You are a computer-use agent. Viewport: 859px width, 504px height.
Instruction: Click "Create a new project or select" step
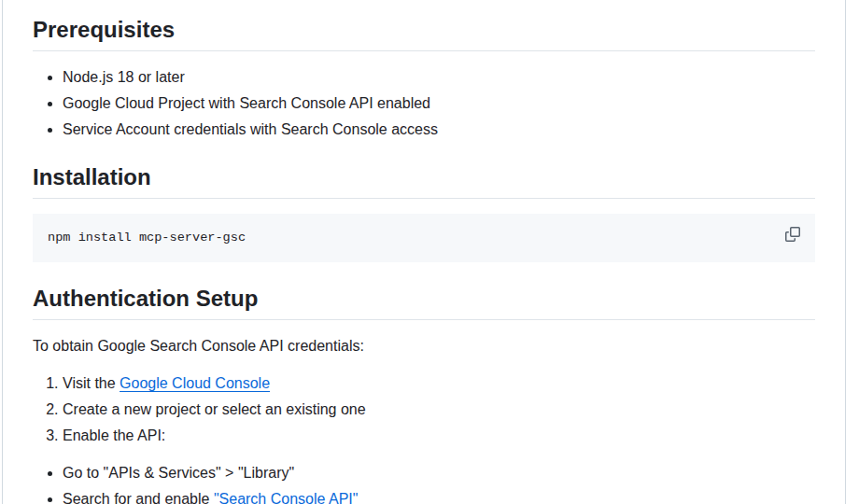click(214, 409)
